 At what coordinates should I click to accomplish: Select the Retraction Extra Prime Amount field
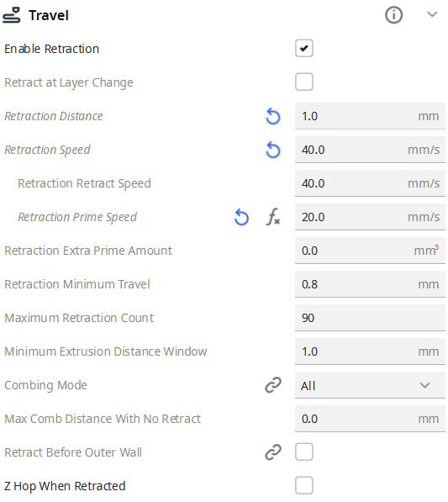[370, 251]
